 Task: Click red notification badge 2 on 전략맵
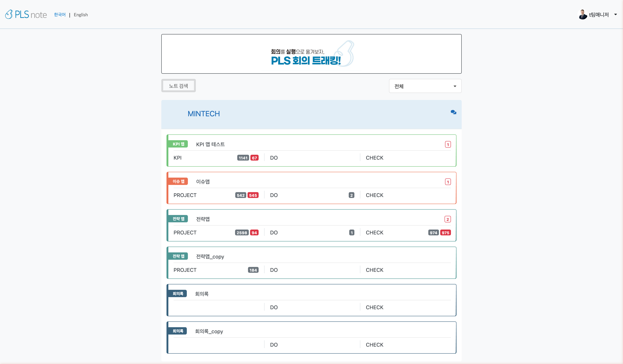pyautogui.click(x=447, y=219)
